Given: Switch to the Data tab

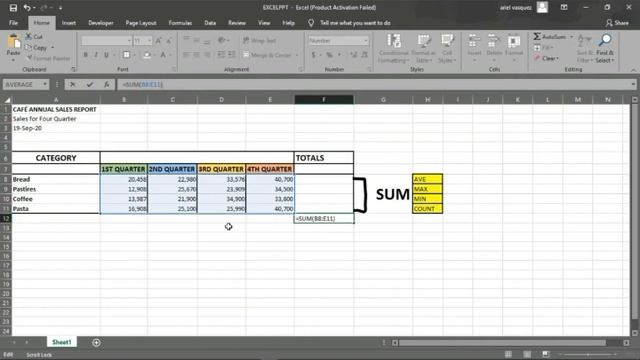Looking at the screenshot, I should click(x=210, y=23).
